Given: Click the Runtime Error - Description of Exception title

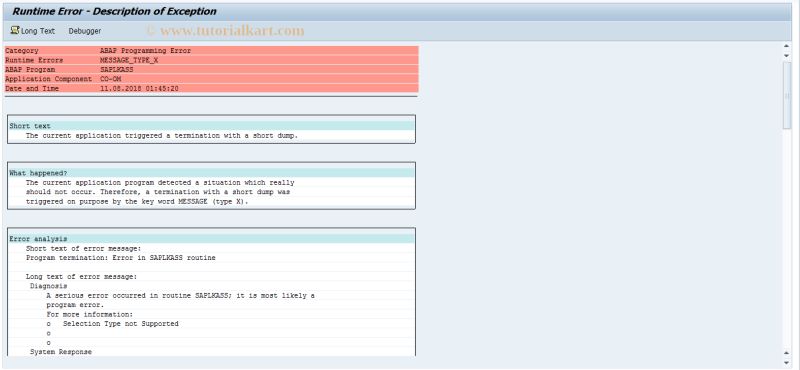Looking at the screenshot, I should [114, 11].
